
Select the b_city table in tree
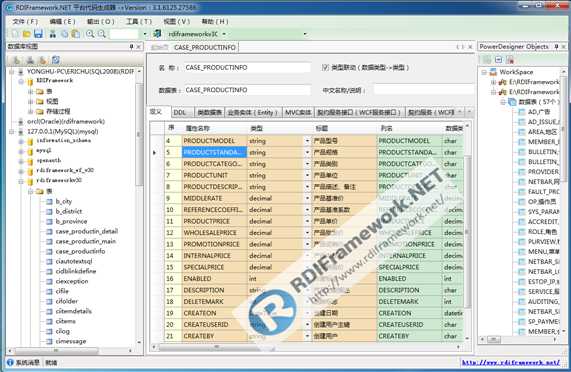click(x=64, y=201)
